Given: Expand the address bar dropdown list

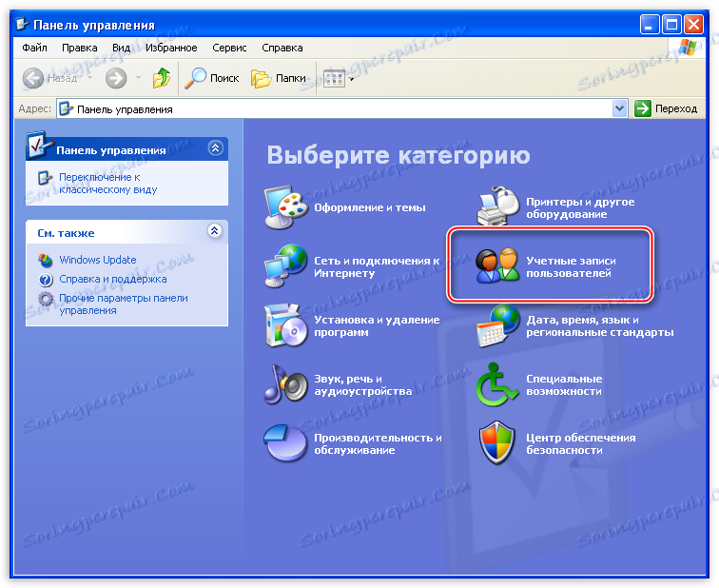Looking at the screenshot, I should [619, 108].
